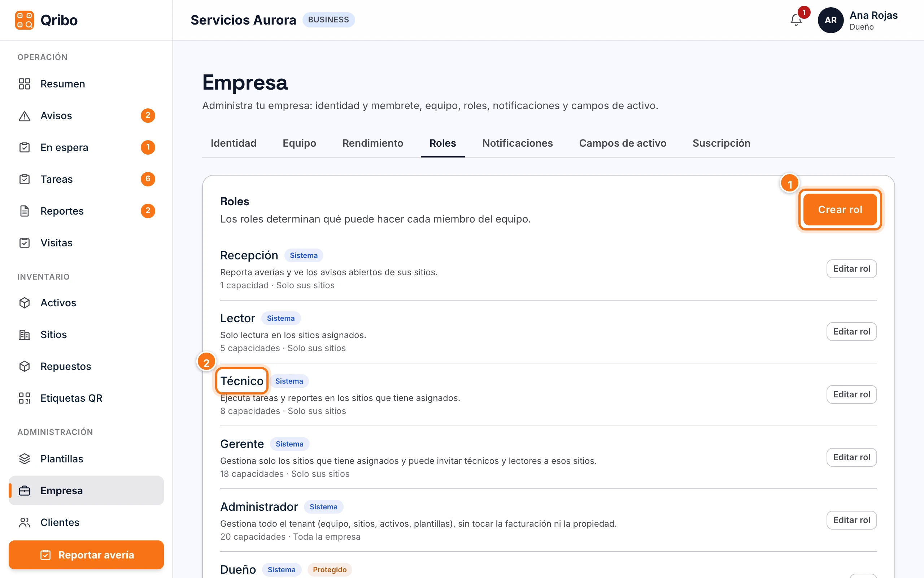Click the Avisos warning triangle icon

point(25,116)
